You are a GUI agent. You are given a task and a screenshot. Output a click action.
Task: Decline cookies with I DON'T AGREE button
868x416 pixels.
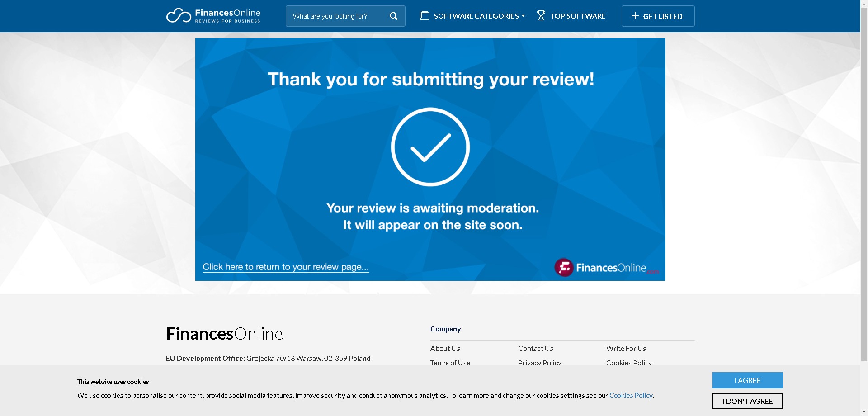point(748,401)
